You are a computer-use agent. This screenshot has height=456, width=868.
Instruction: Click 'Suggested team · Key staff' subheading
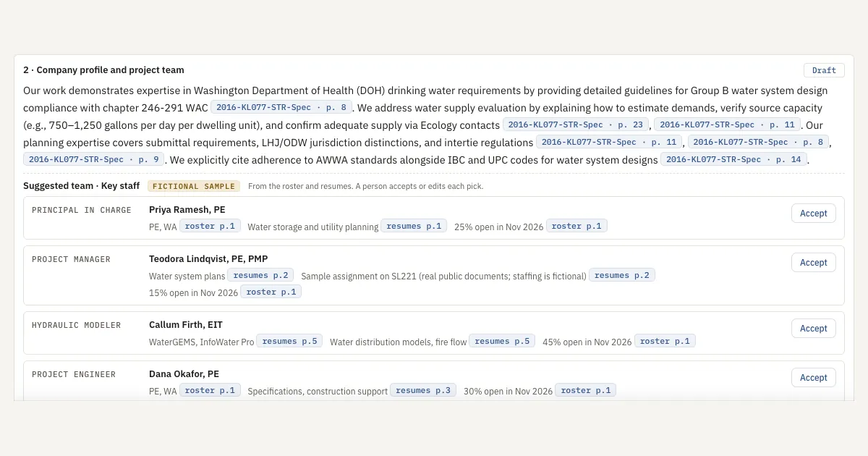coord(81,186)
